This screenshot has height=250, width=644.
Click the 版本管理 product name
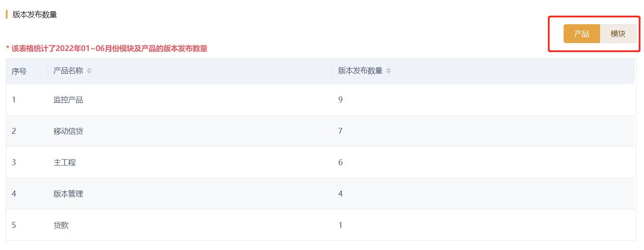[x=68, y=194]
